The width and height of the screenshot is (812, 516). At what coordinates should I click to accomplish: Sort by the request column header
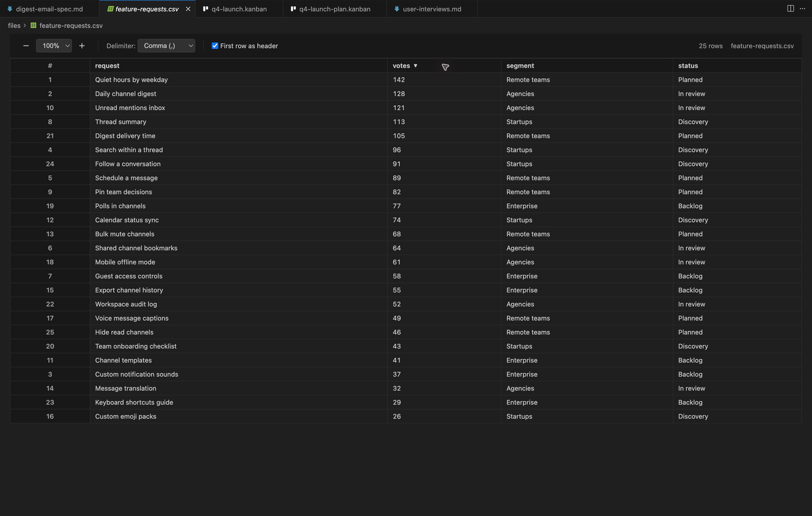pos(239,66)
